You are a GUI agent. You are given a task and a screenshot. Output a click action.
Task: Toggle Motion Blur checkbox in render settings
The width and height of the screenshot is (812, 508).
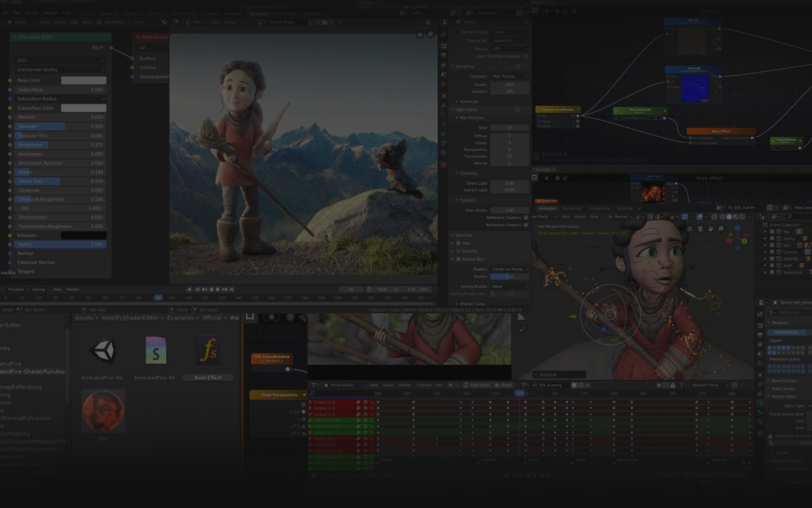pos(458,259)
